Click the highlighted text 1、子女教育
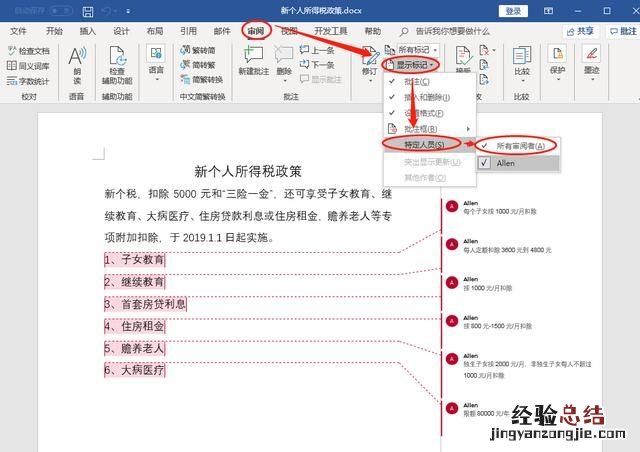This screenshot has width=640, height=452. (x=135, y=260)
